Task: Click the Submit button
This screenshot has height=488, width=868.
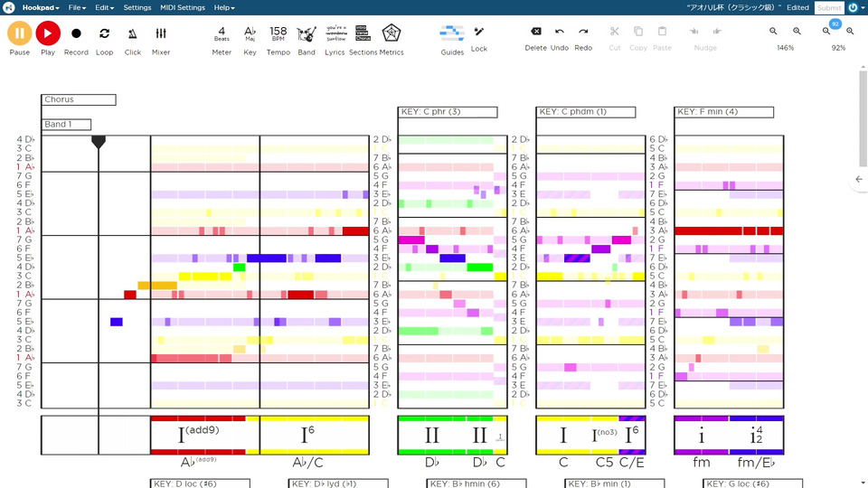Action: [829, 8]
